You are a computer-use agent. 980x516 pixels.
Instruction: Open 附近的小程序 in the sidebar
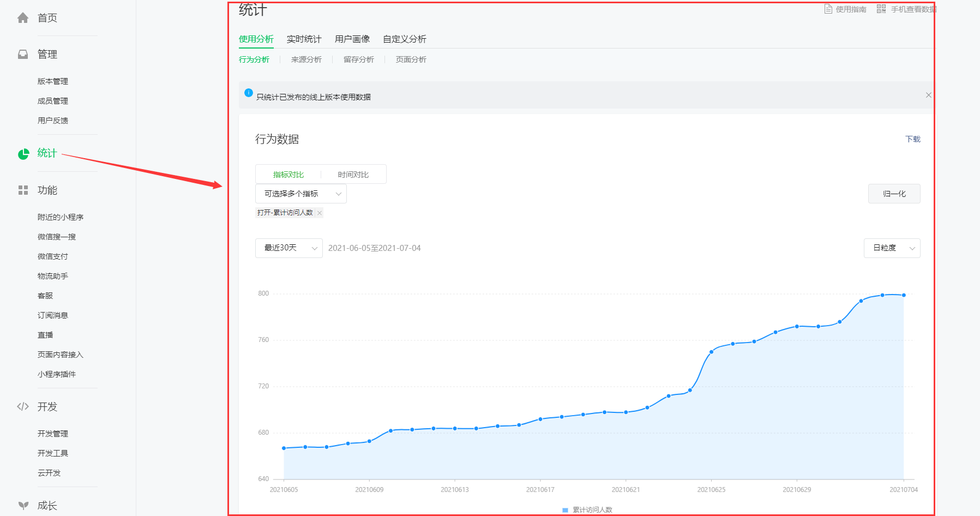[x=61, y=217]
